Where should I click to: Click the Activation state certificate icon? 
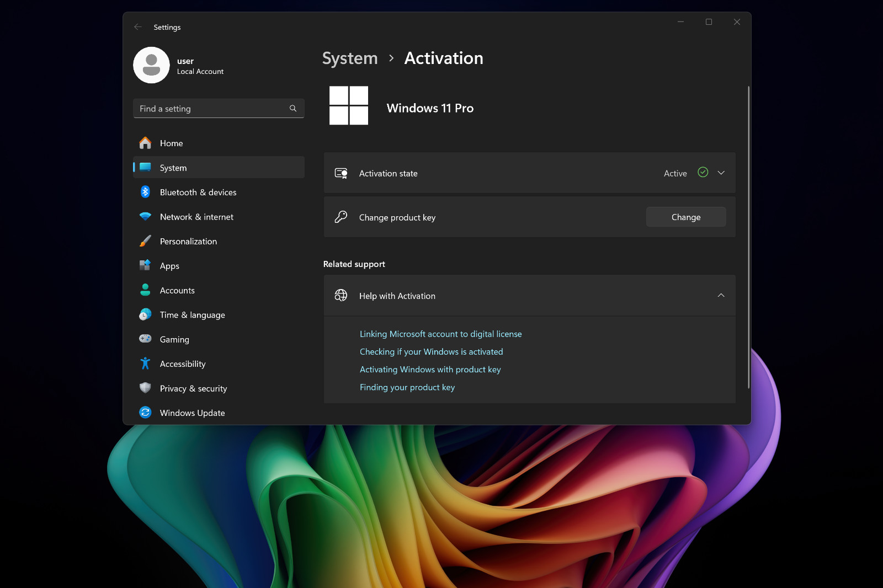coord(341,173)
